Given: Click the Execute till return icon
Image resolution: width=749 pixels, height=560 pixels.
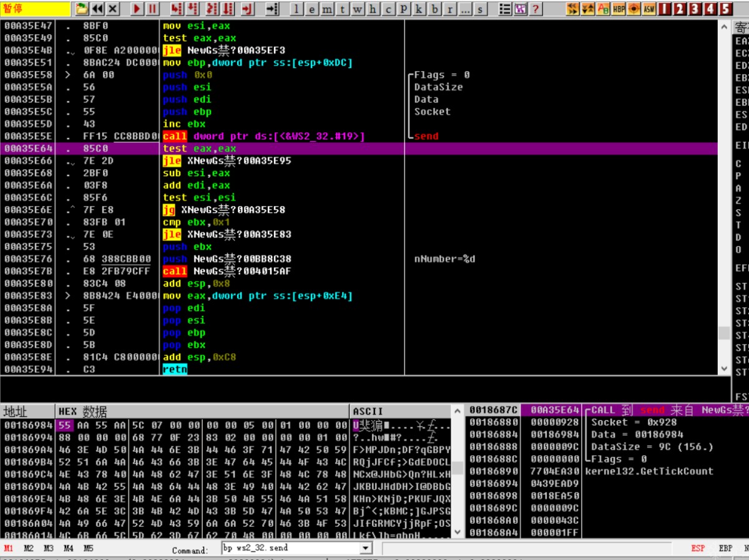Looking at the screenshot, I should [248, 9].
